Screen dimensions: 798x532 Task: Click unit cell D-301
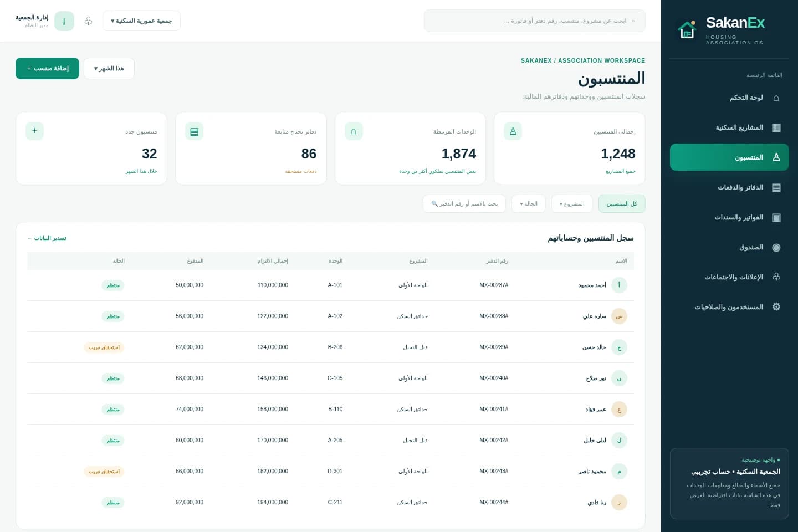[x=335, y=472]
